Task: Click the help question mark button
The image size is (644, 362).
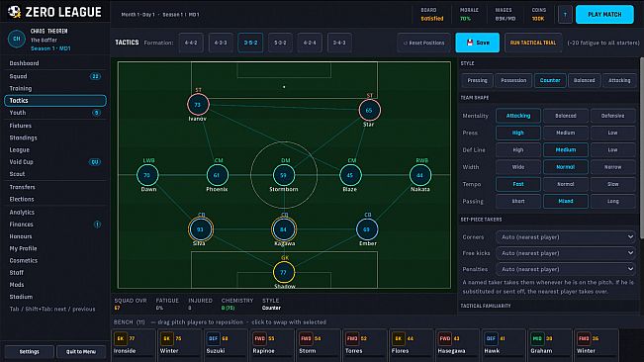Action: 565,15
